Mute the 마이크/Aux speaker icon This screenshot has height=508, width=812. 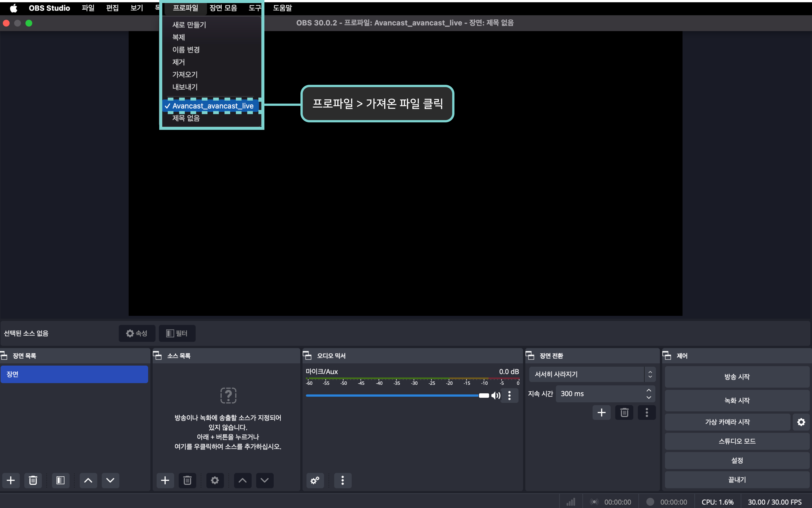[496, 395]
